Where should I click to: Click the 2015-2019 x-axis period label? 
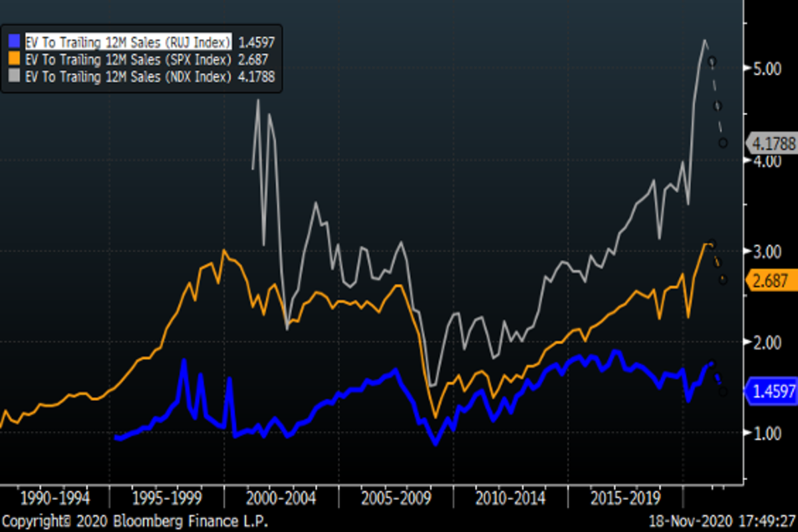point(626,498)
